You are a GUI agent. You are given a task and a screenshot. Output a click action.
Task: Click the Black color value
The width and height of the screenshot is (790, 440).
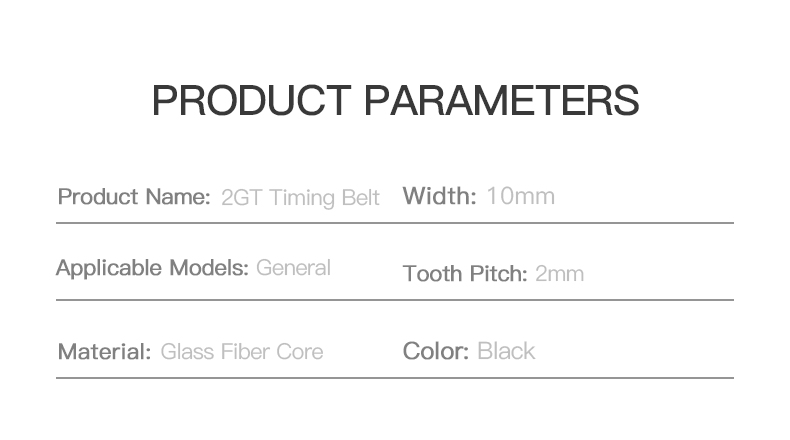pyautogui.click(x=506, y=351)
